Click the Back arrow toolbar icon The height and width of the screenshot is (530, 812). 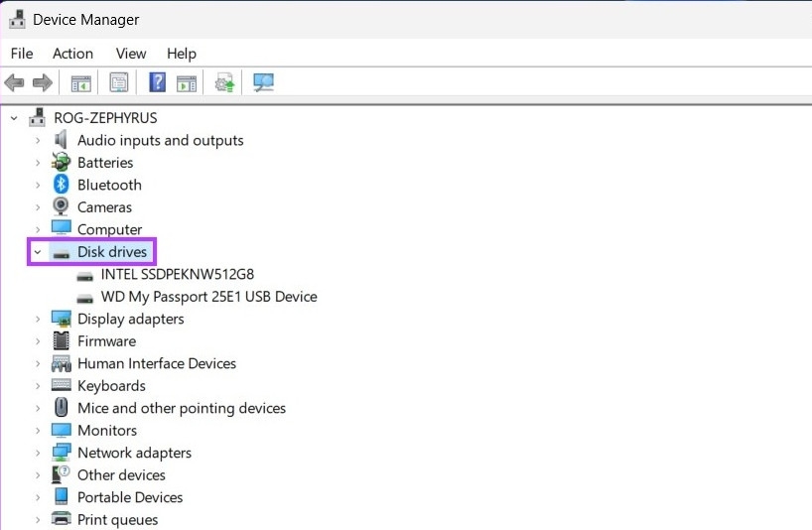(14, 82)
